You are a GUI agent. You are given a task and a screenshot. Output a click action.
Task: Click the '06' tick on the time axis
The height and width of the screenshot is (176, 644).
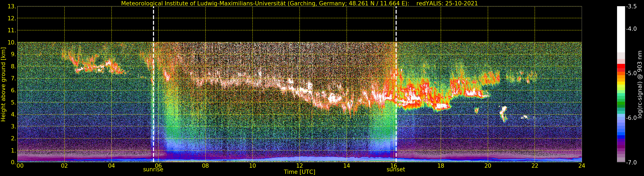pyautogui.click(x=159, y=166)
